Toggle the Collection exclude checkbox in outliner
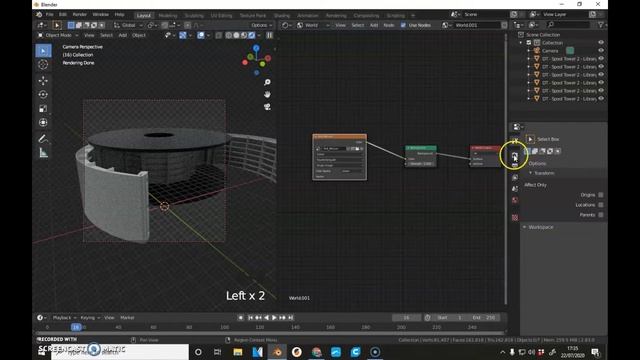 (529, 42)
